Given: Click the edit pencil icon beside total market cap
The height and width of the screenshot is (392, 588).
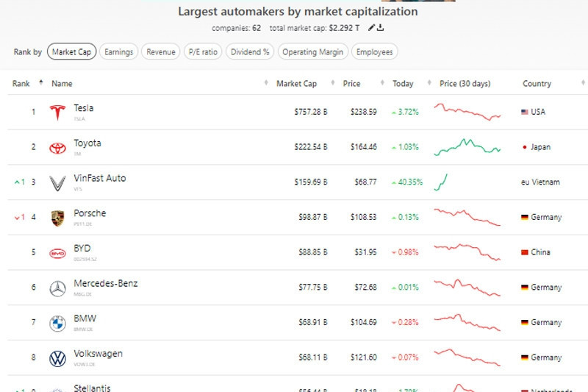Looking at the screenshot, I should 372,28.
